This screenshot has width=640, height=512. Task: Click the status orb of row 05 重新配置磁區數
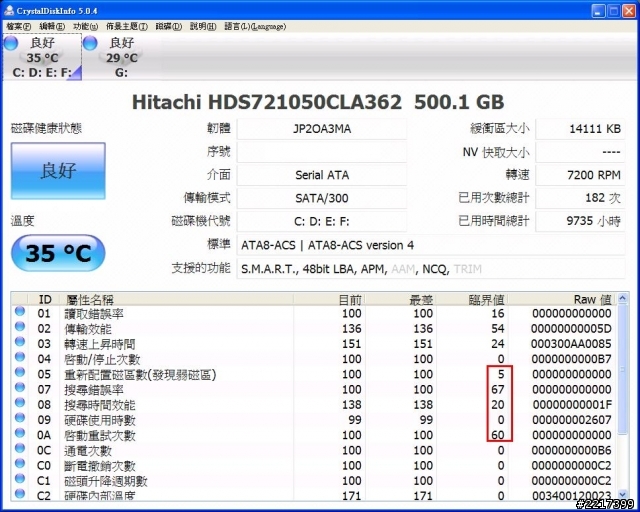[20, 372]
